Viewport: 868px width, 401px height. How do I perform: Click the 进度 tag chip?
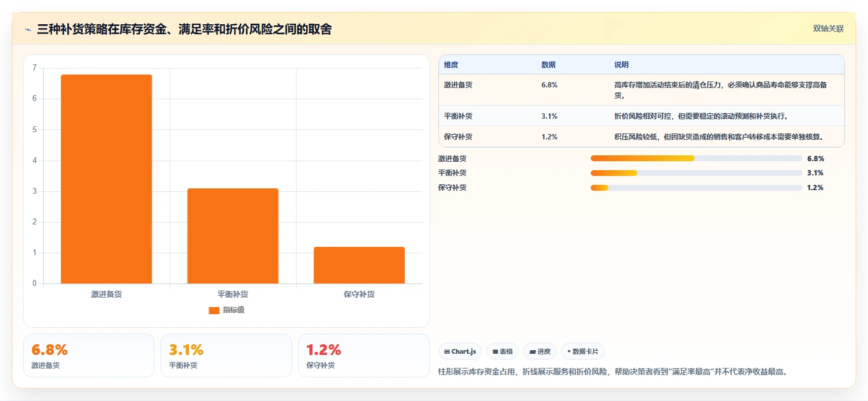click(x=540, y=351)
